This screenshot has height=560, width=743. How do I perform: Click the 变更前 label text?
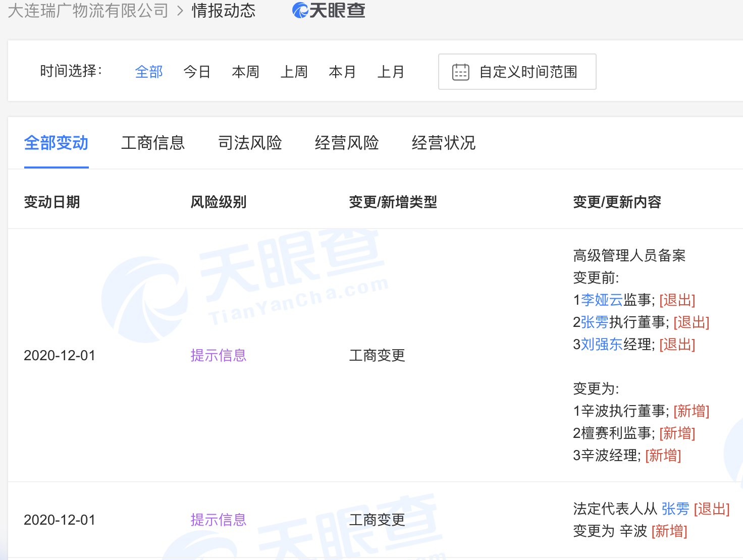596,278
